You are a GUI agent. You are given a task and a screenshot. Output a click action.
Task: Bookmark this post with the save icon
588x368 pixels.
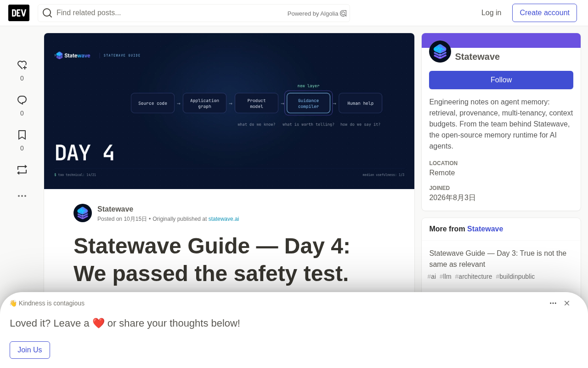(x=22, y=135)
